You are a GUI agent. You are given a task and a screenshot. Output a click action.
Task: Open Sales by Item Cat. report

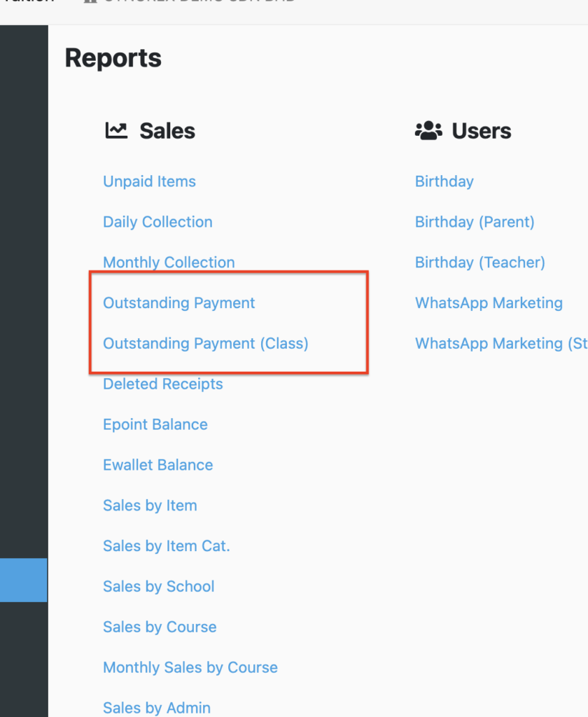point(167,546)
